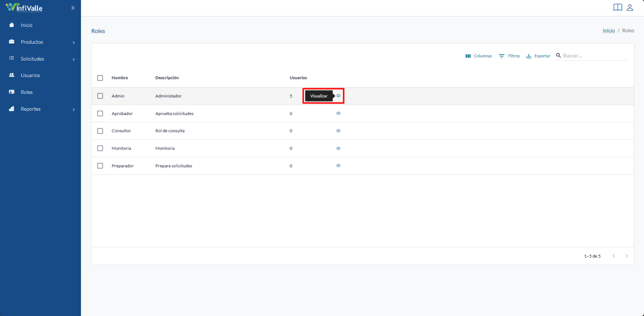Click the Usuarios people icon
This screenshot has height=316, width=644.
point(11,75)
